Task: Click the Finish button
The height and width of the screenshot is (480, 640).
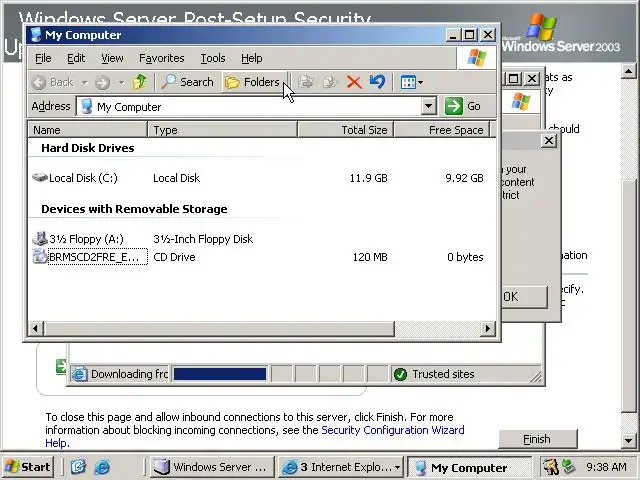Action: [x=538, y=439]
